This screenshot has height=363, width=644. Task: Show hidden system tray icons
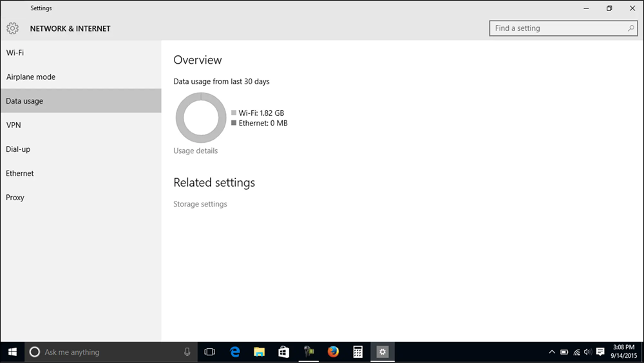[552, 352]
